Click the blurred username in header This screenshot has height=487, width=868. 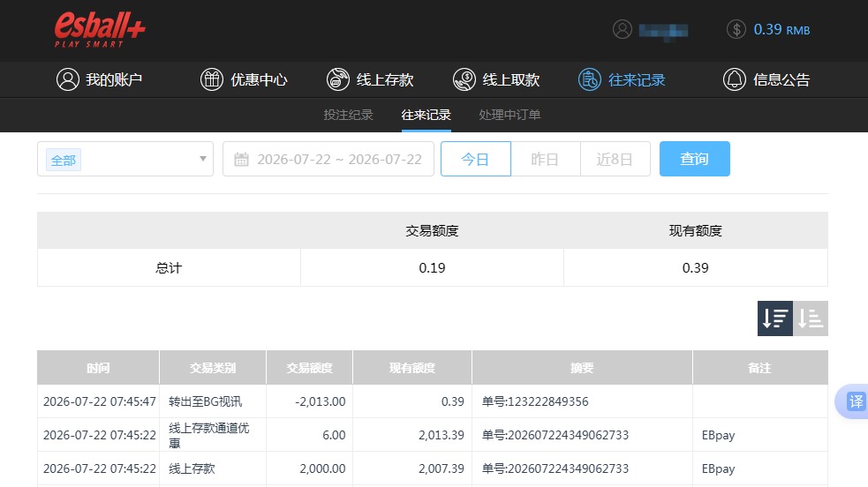663,30
